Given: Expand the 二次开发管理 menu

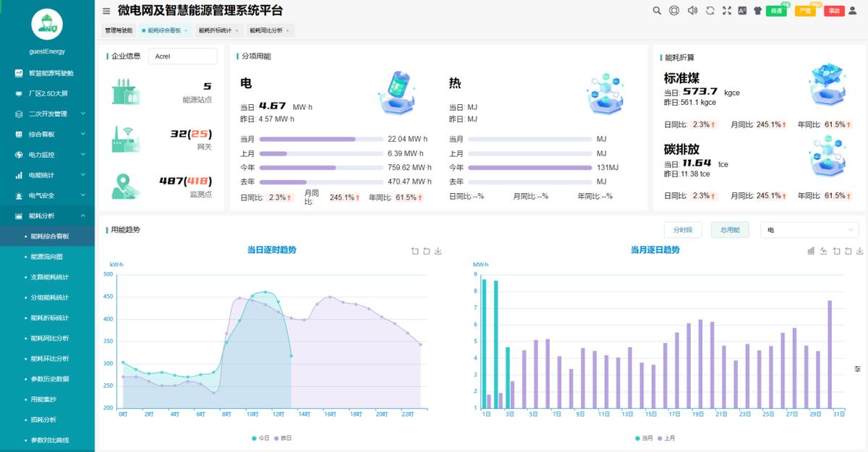Looking at the screenshot, I should click(47, 114).
